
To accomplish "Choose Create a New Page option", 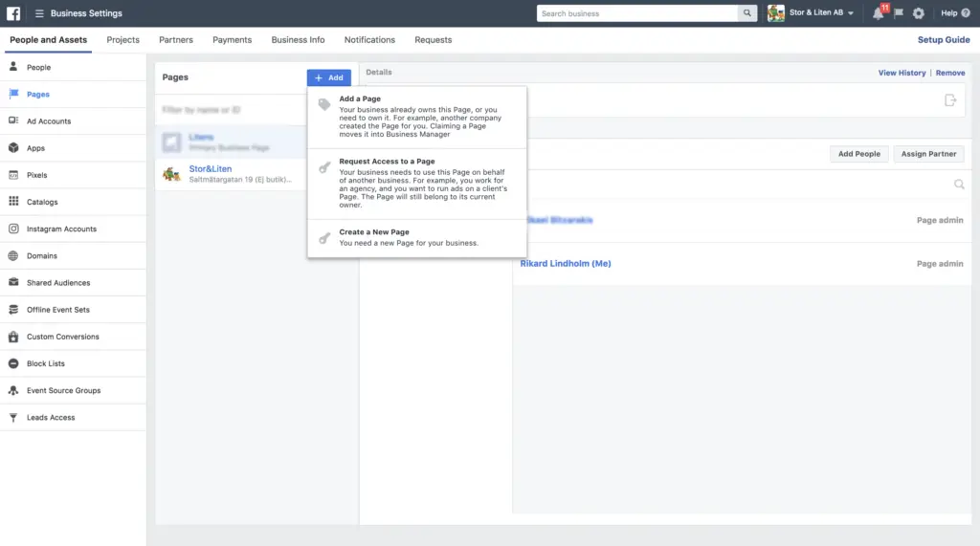I will [x=374, y=232].
